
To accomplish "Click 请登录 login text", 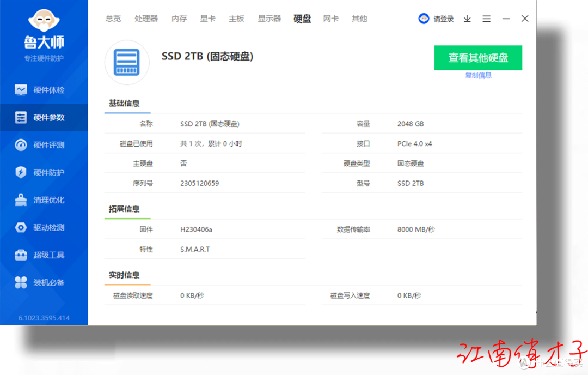I will (x=444, y=19).
